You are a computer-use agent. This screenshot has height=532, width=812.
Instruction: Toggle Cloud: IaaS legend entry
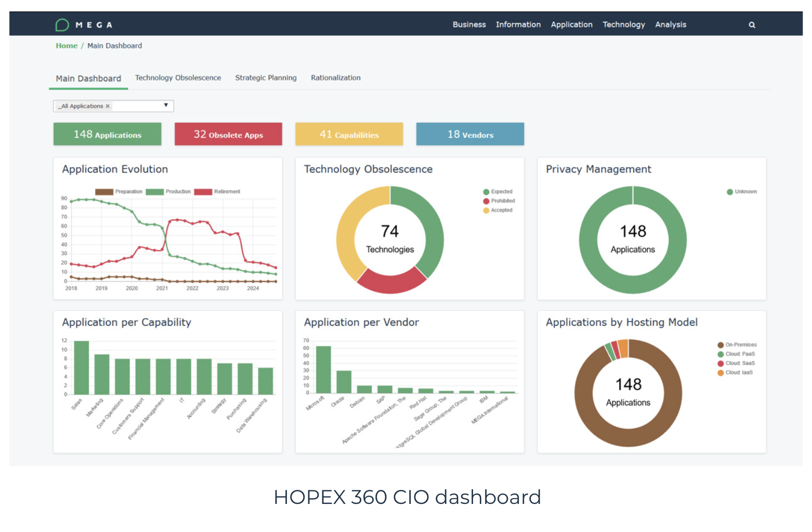[735, 373]
